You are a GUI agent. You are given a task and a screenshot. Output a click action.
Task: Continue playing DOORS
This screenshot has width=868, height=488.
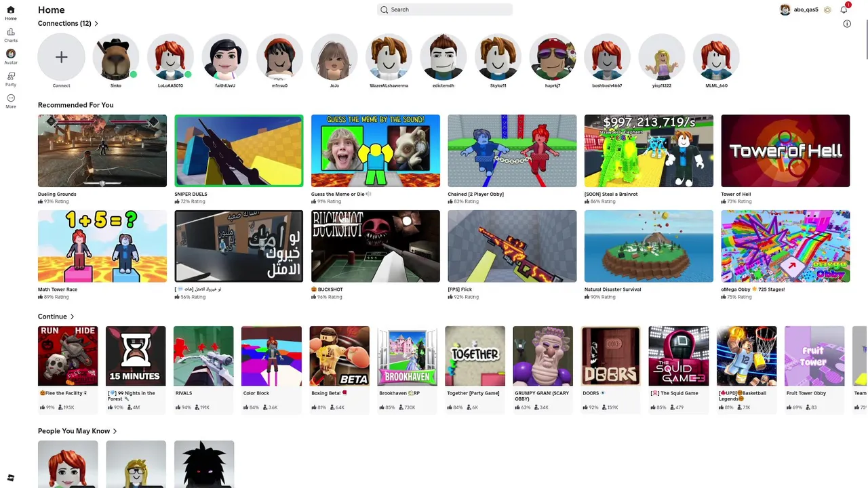(x=610, y=356)
